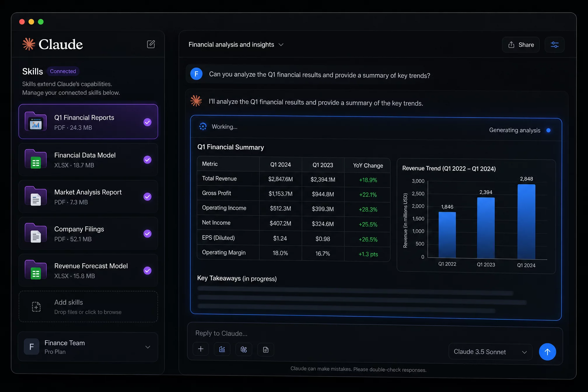588x392 pixels.
Task: Click the Add skills file icon
Action: (x=36, y=307)
